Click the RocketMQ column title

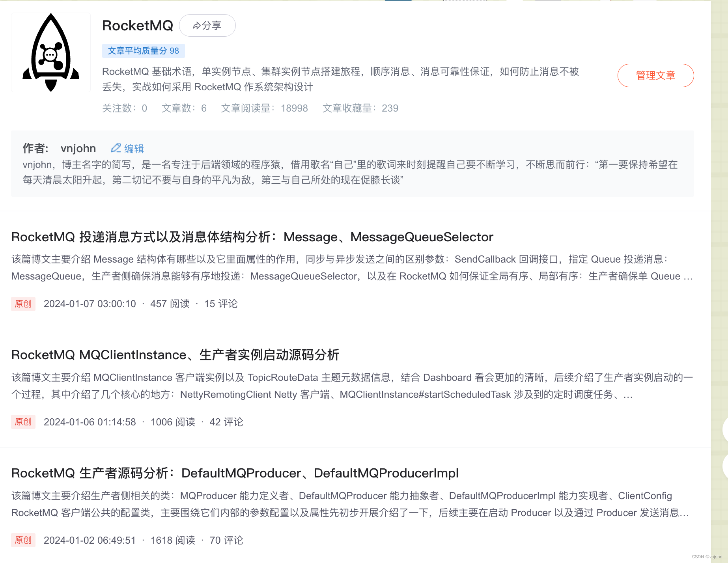pyautogui.click(x=138, y=26)
